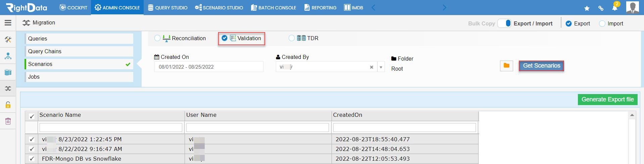Uncheck the 8/23/2022 1:22:45 PM scenario
644x164 pixels.
click(32, 139)
